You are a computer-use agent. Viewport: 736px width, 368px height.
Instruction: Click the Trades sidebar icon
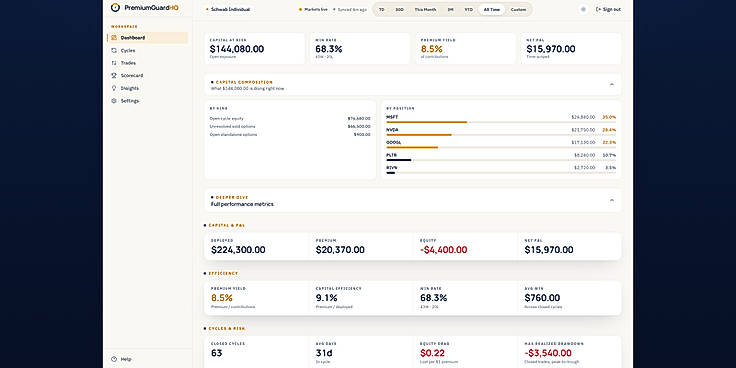114,63
